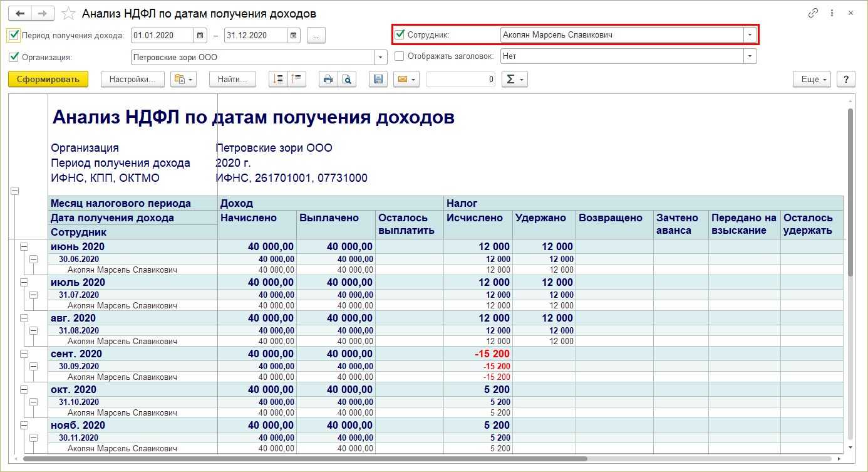Collapse the июнь 2020 group row
The width and height of the screenshot is (868, 472).
point(24,247)
